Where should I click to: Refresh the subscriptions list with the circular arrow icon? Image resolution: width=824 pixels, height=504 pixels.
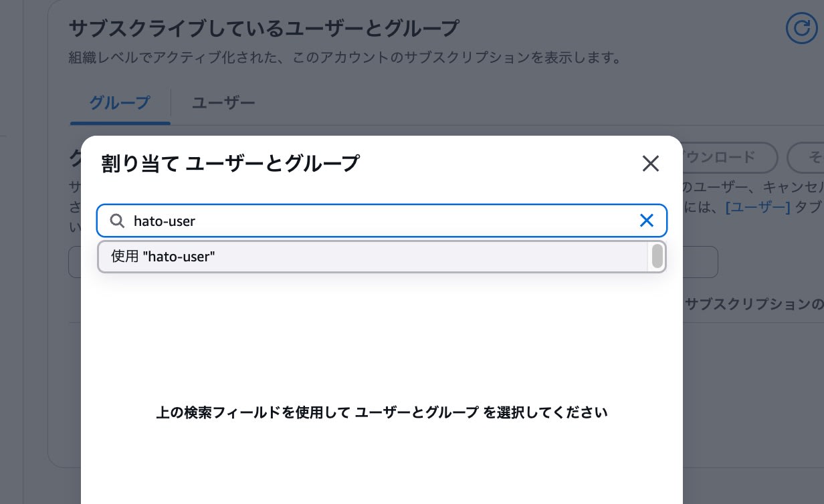tap(802, 28)
